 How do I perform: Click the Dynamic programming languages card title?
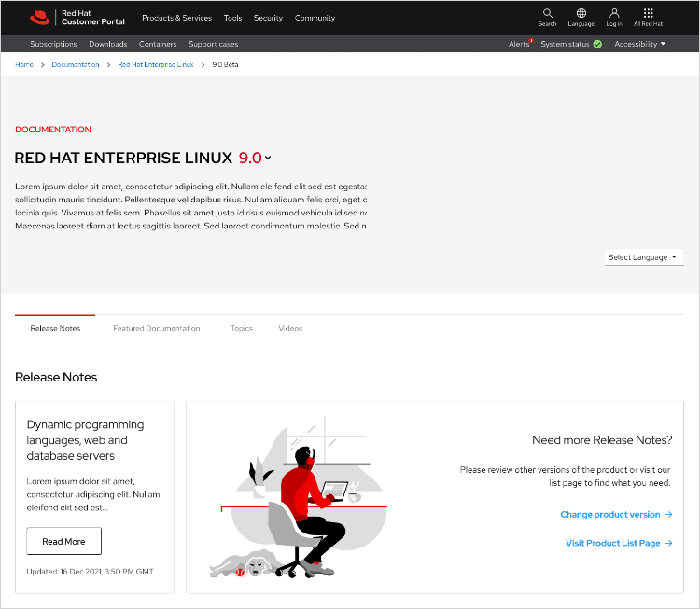(x=85, y=440)
